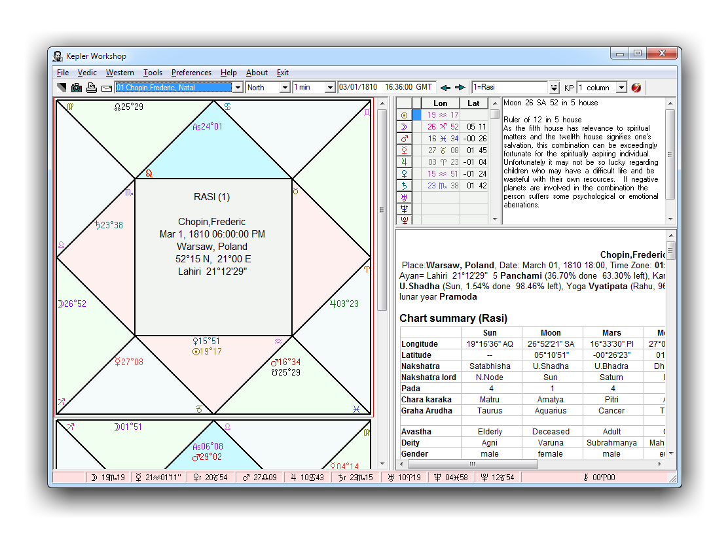
Task: Click the red globe icon
Action: point(636,87)
